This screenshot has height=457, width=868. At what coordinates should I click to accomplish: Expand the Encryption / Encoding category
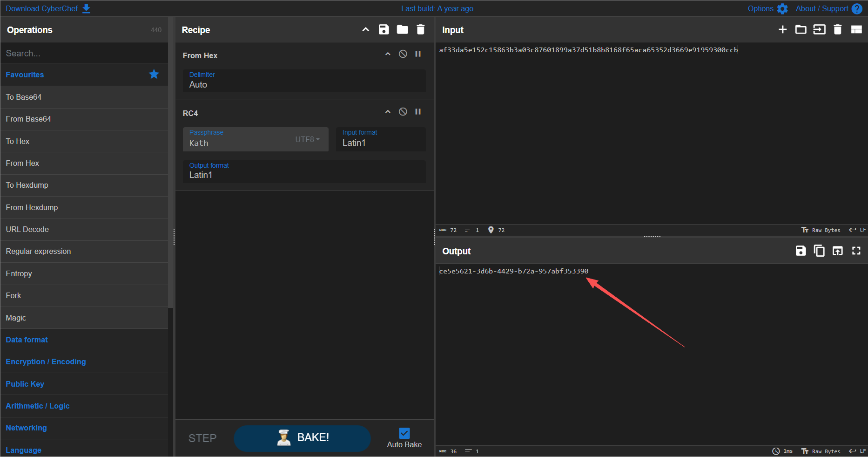pos(46,362)
